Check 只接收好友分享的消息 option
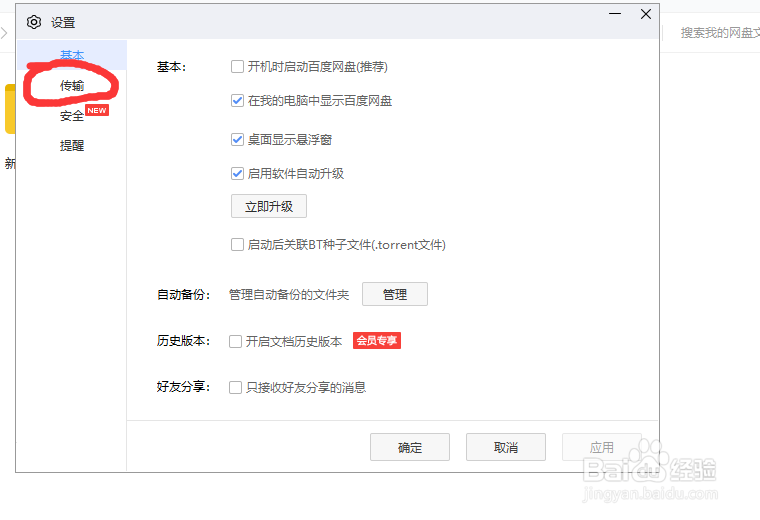 (236, 387)
